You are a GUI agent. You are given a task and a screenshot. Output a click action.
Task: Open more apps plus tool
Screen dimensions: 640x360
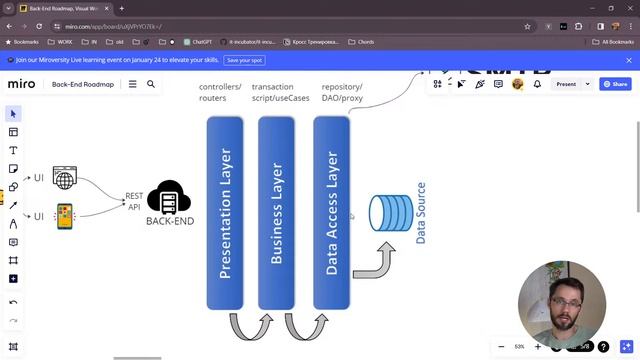(13, 279)
